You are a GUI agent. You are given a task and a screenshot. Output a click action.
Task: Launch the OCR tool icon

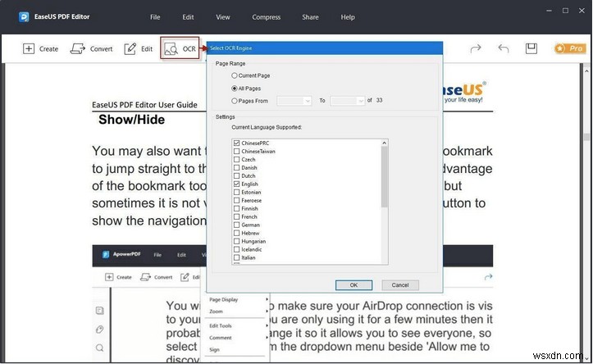tap(171, 48)
